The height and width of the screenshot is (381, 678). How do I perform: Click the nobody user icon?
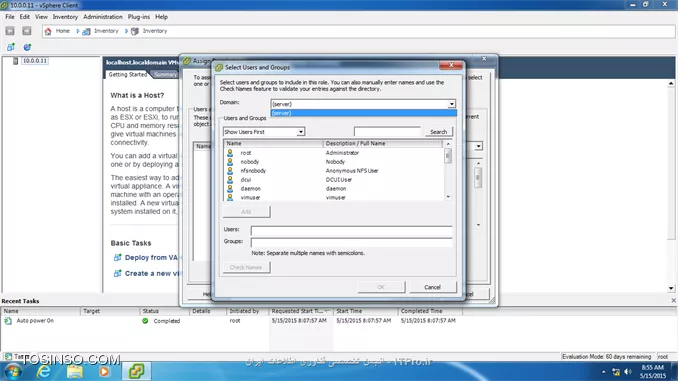[230, 162]
